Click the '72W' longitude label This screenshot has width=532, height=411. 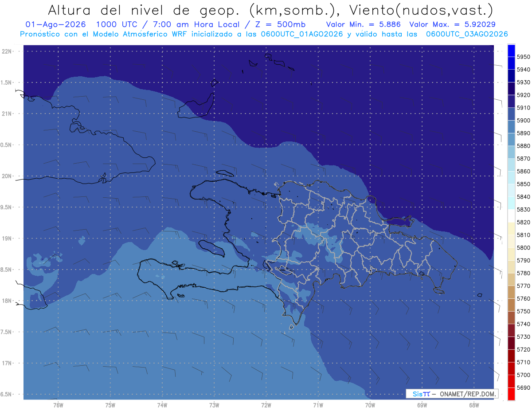[x=266, y=404]
